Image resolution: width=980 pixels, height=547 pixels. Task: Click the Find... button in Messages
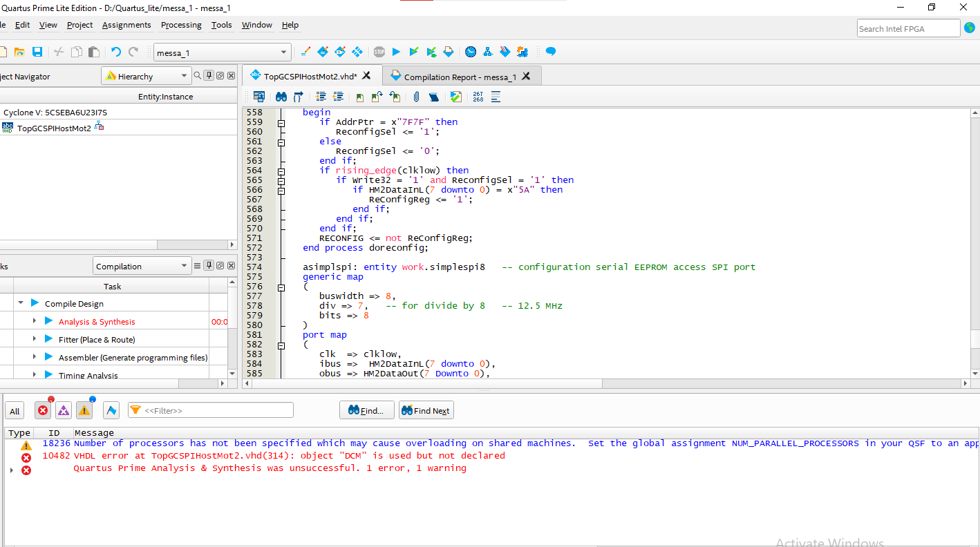click(x=366, y=410)
